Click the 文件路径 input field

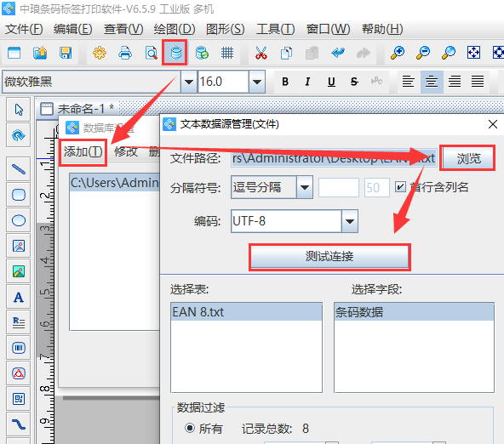[x=334, y=158]
